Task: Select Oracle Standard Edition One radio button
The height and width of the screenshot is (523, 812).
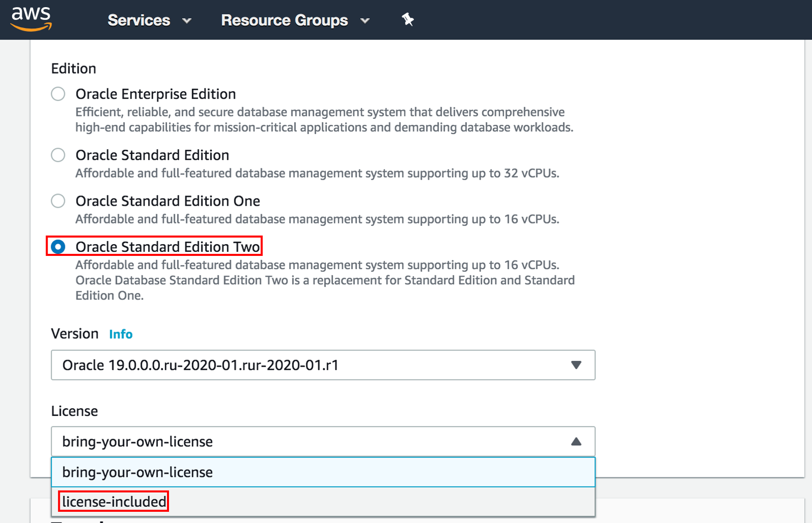Action: click(58, 201)
